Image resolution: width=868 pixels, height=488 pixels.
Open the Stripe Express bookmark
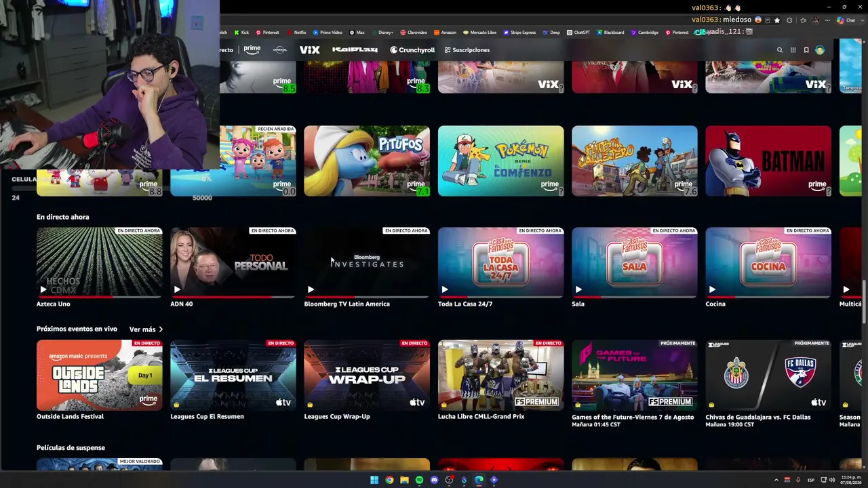coord(519,32)
